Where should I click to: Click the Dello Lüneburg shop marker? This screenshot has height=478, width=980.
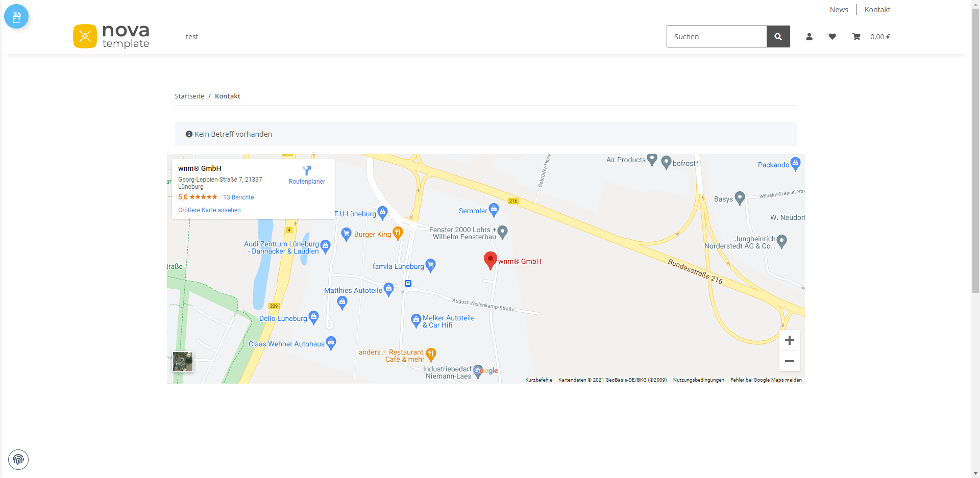[313, 318]
